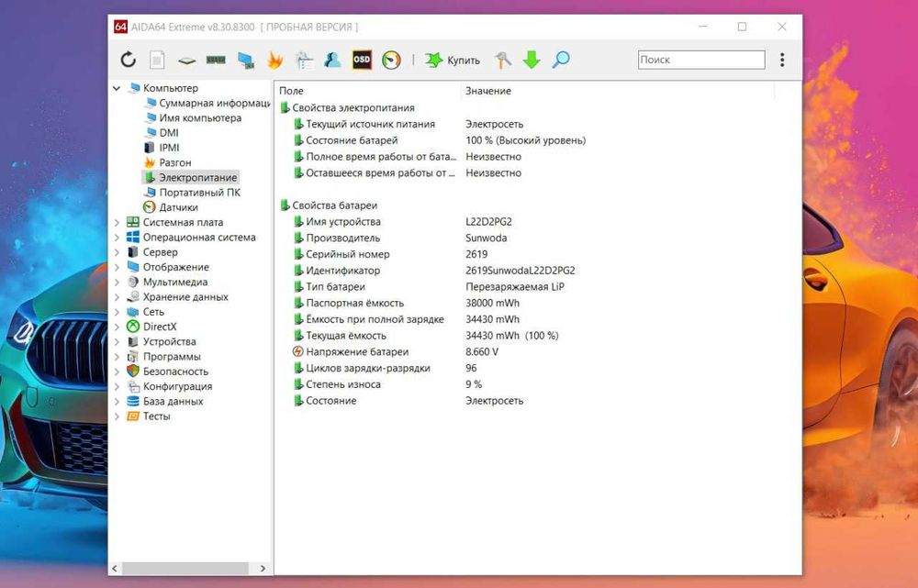Open the OSD panel icon
This screenshot has height=588, width=918.
click(x=362, y=60)
